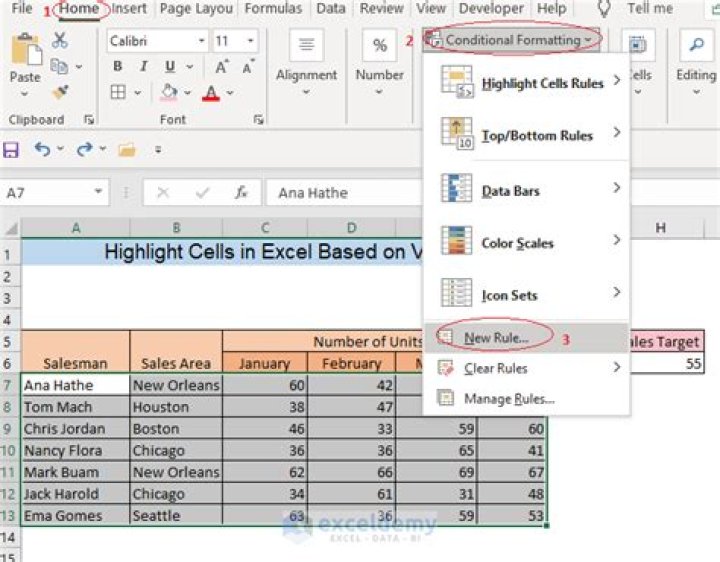The image size is (720, 562).
Task: Switch to the Data tab
Action: pyautogui.click(x=331, y=8)
